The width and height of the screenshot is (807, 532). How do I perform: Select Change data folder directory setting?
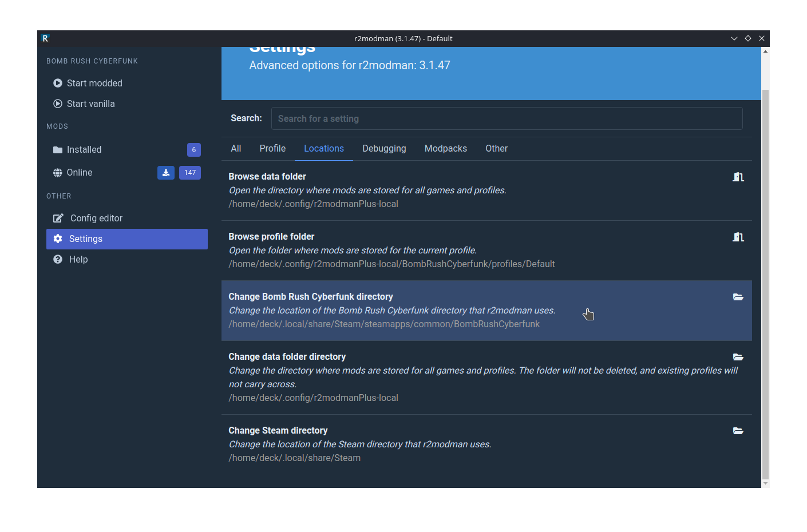[487, 378]
